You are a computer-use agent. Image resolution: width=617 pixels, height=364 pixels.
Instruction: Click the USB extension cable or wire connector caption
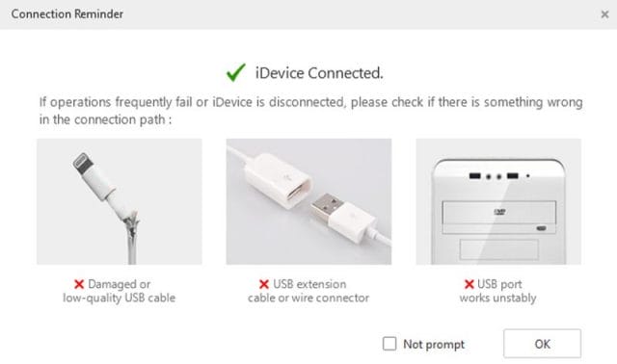click(308, 291)
